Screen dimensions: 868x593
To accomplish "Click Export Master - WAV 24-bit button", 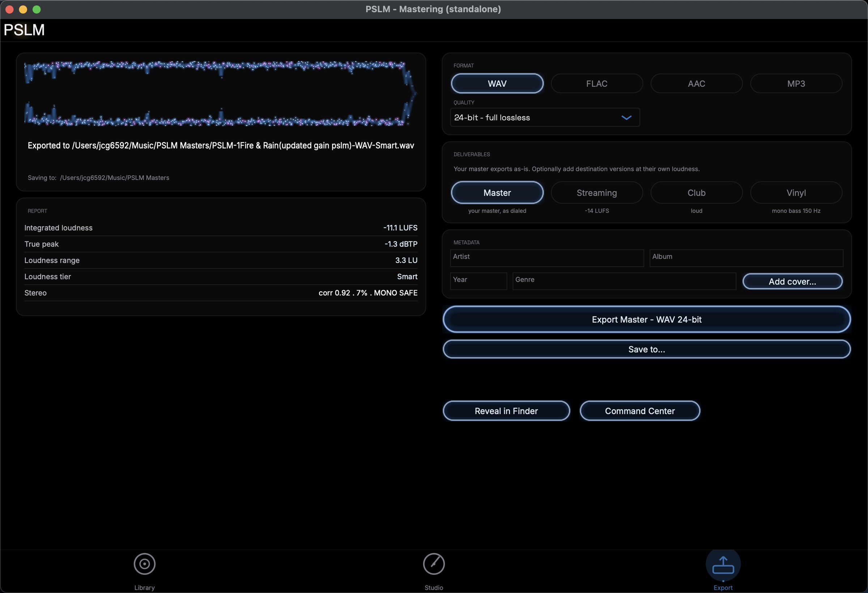I will 647,319.
